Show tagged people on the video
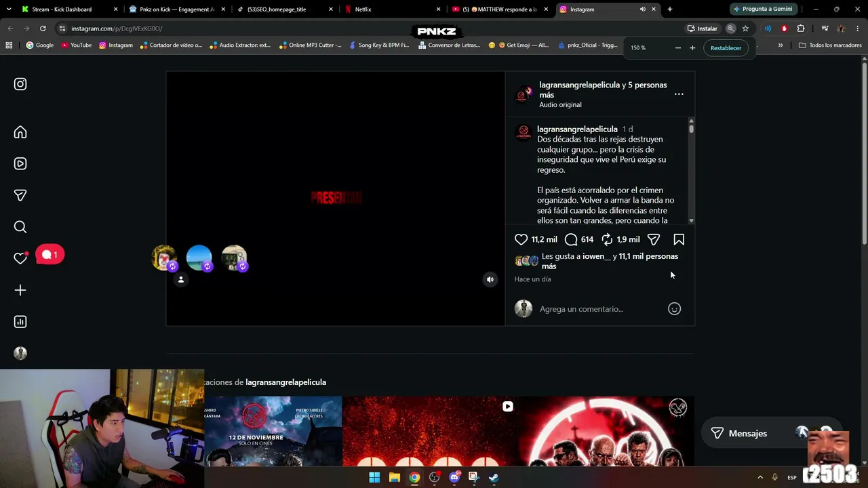Screen dimensions: 868x488 (181, 279)
